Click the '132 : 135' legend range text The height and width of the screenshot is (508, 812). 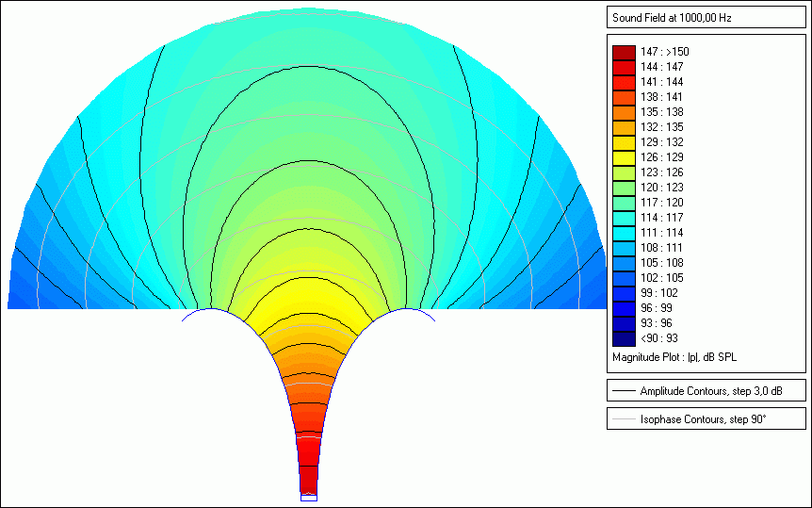tap(662, 127)
